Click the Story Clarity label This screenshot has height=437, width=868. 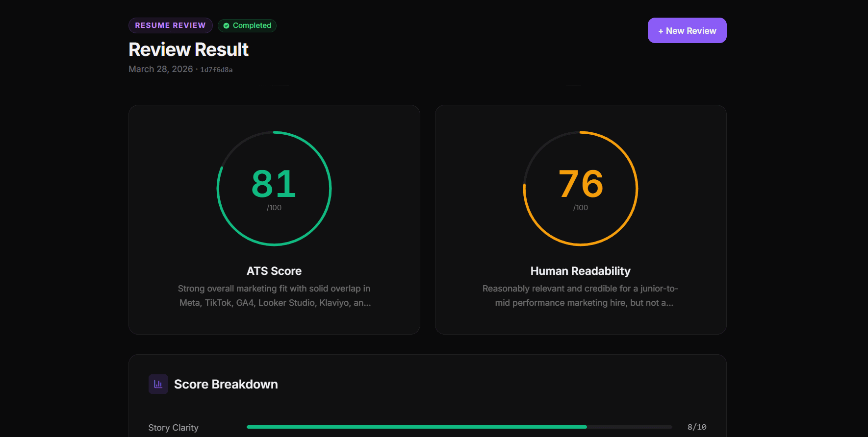174,428
